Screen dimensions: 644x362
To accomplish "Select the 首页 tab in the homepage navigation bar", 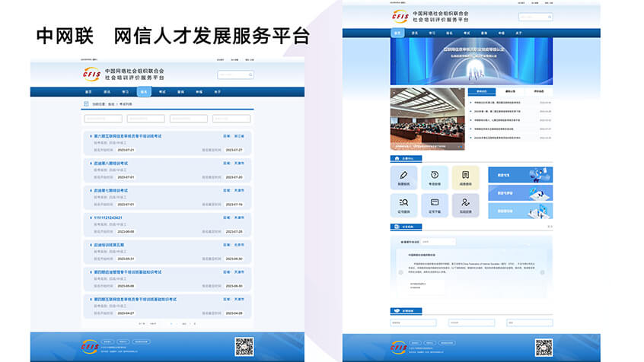I will [x=397, y=33].
